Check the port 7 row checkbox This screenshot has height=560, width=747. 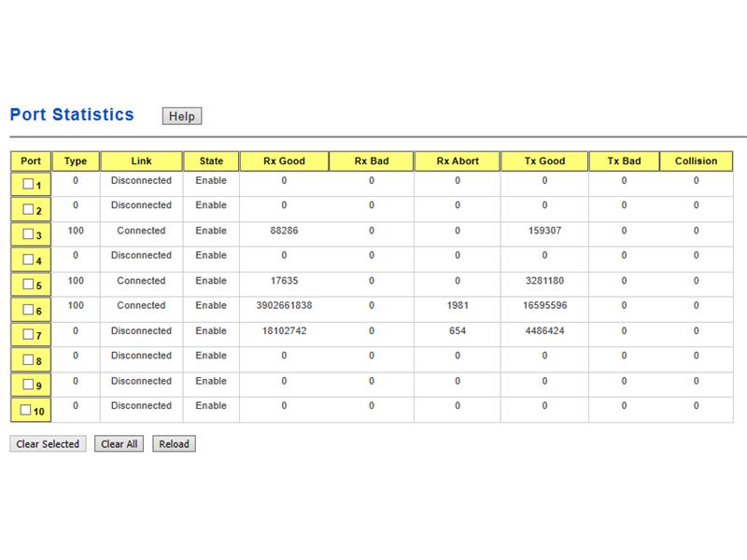click(28, 334)
